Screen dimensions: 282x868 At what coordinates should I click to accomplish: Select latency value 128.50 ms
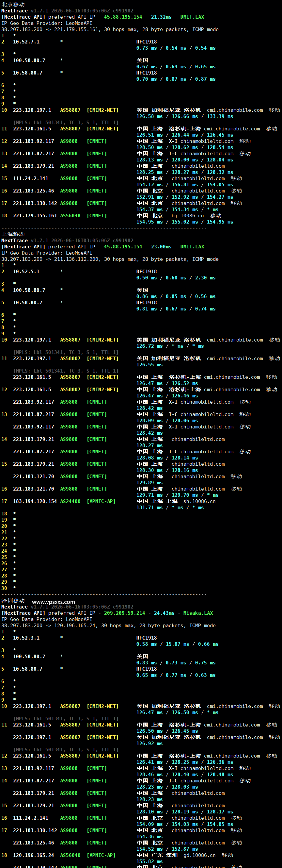click(149, 147)
